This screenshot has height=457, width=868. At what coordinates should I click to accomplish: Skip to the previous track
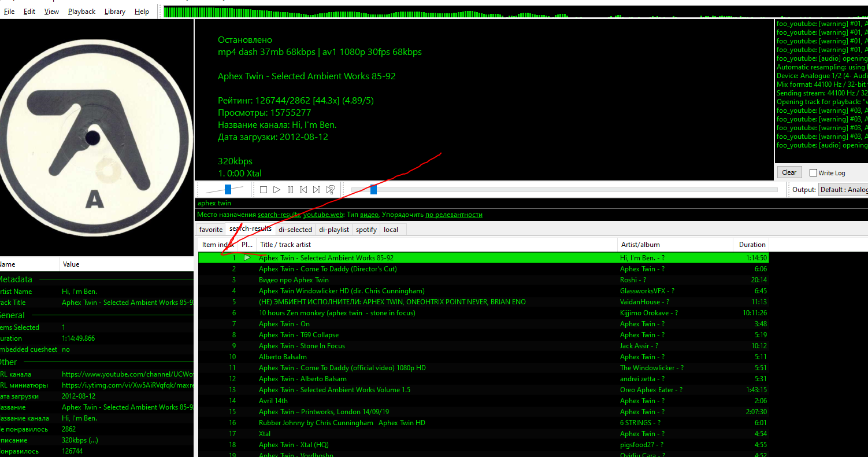click(x=303, y=190)
